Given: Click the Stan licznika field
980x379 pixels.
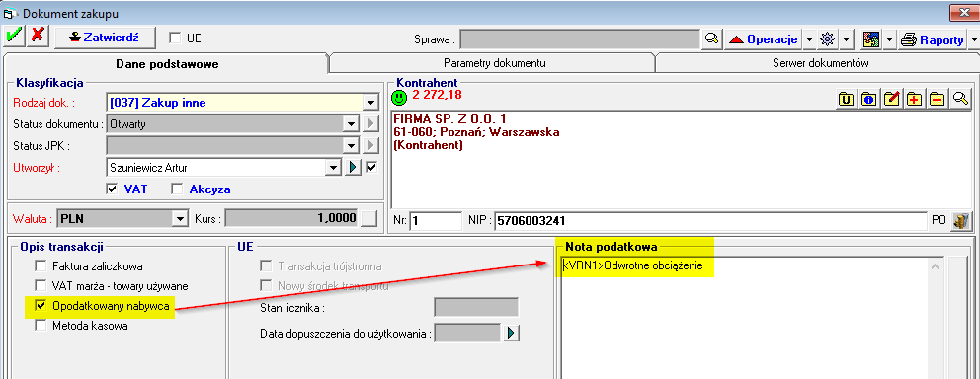Looking at the screenshot, I should point(475,307).
